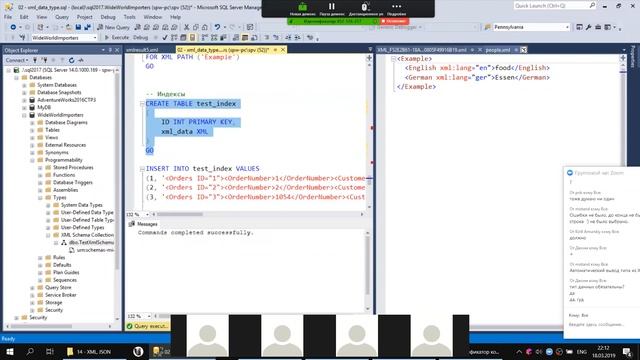Viewport: 640px width, 360px height.
Task: Expand the Tables folder node
Action: (32, 130)
